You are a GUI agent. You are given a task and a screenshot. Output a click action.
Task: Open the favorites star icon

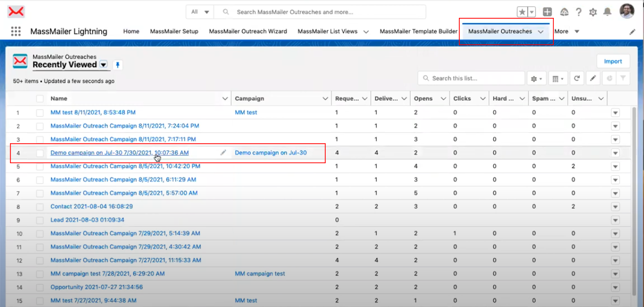pos(522,12)
